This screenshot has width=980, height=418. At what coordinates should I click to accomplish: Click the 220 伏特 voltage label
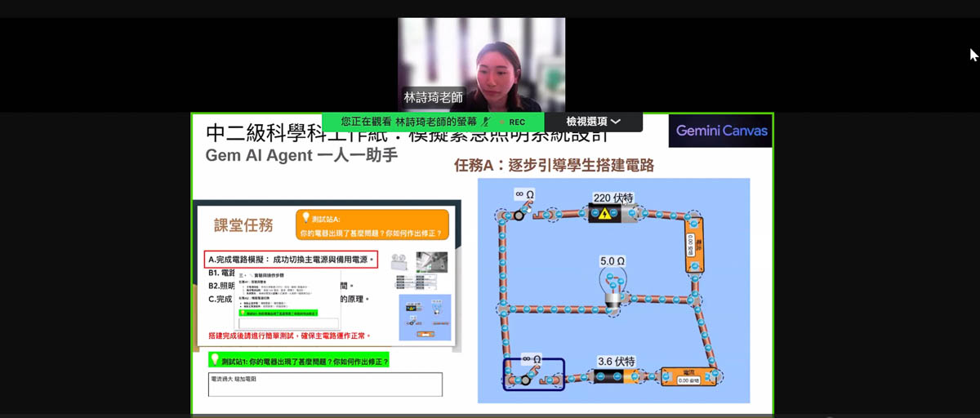coord(612,198)
